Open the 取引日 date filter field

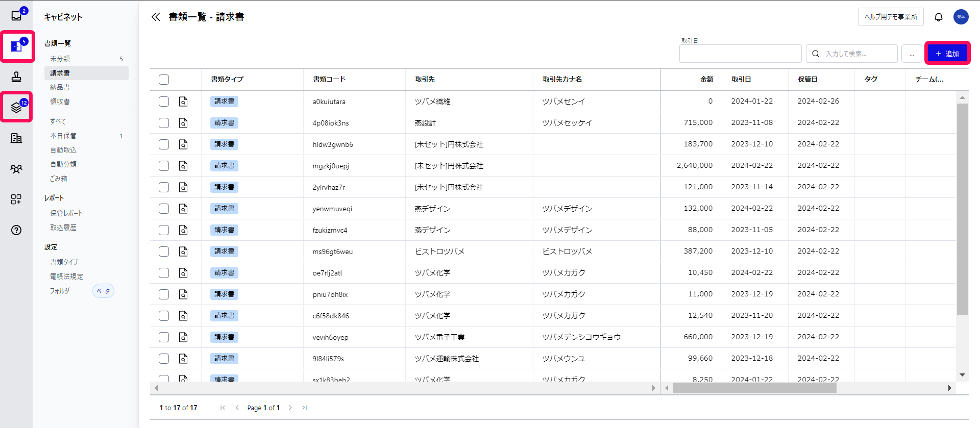point(740,54)
